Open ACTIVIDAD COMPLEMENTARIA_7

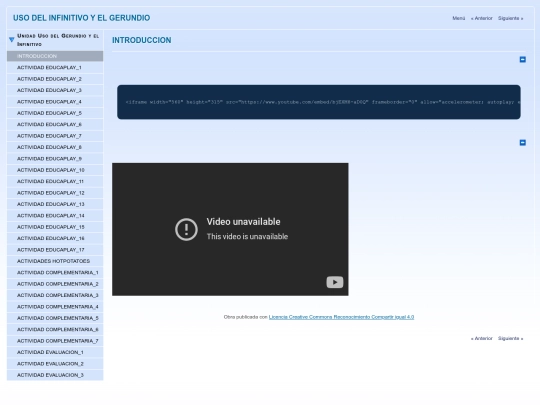click(x=55, y=341)
